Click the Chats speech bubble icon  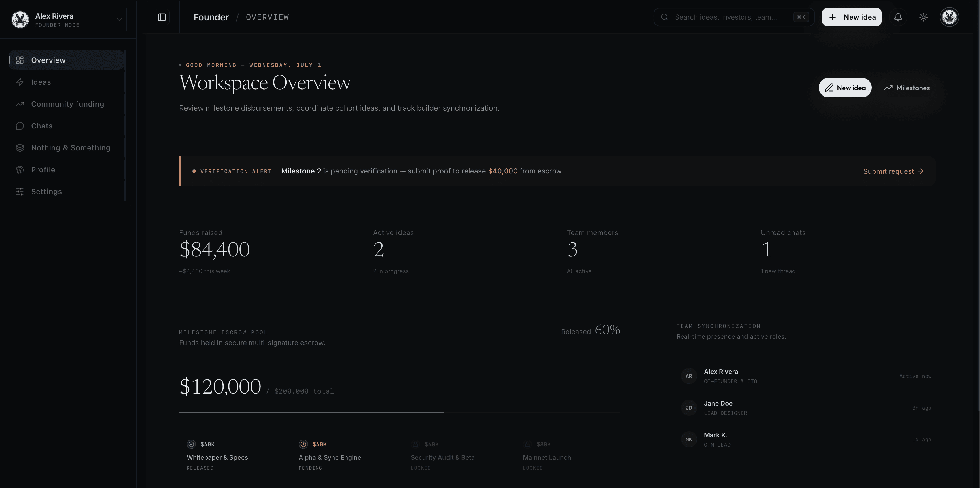pyautogui.click(x=20, y=126)
